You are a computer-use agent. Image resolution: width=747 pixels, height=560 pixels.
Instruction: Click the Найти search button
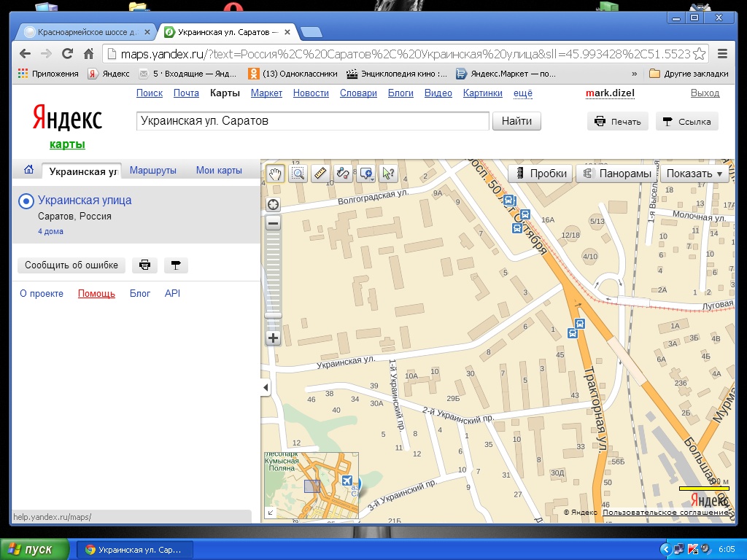coord(516,121)
